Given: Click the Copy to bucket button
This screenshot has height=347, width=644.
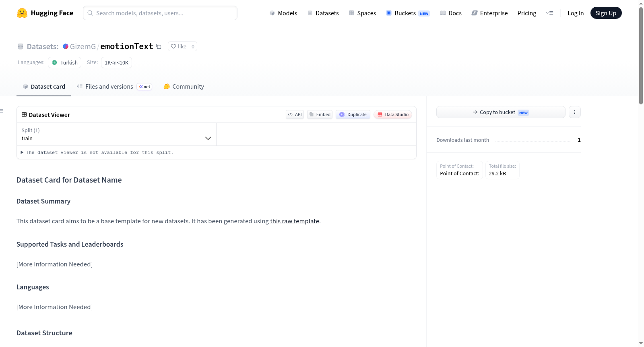Looking at the screenshot, I should tap(501, 112).
